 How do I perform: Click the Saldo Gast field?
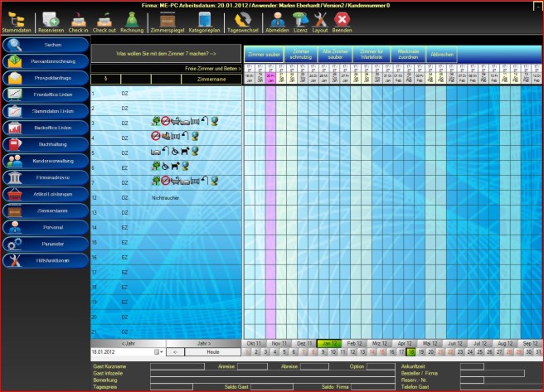click(x=272, y=387)
